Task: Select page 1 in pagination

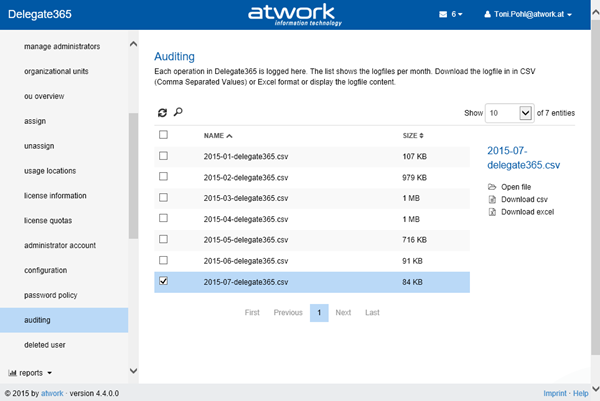Action: (319, 313)
